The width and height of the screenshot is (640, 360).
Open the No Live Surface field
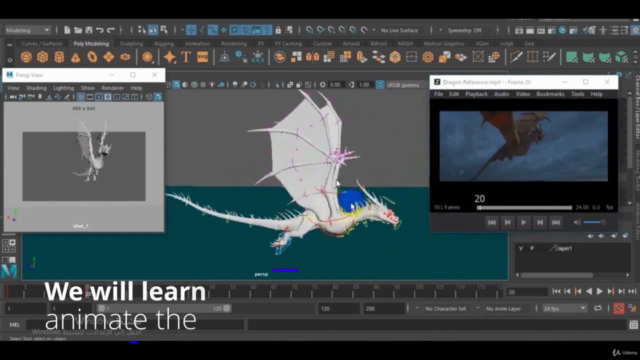[x=404, y=30]
